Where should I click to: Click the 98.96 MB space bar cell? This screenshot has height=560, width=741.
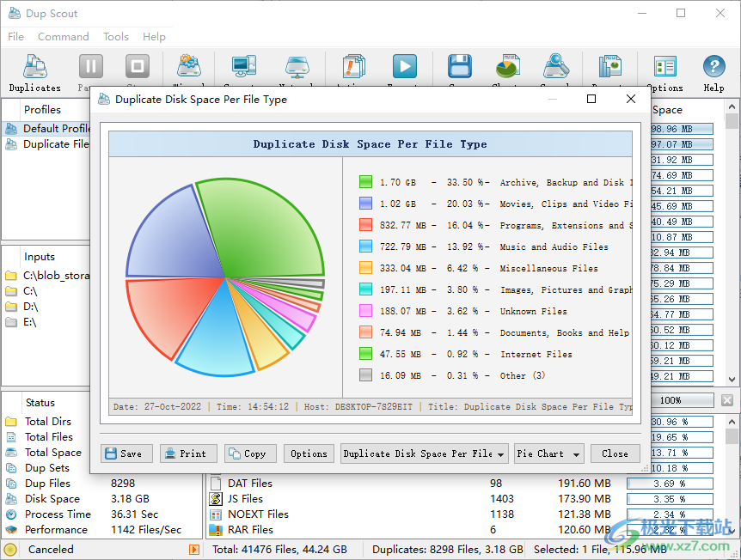[682, 129]
